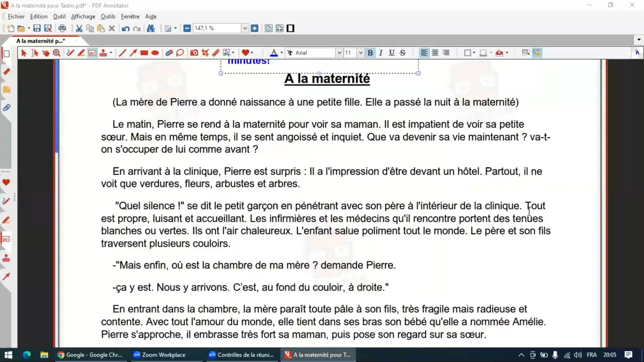This screenshot has width=644, height=362.
Task: Click the zoom in plus button
Action: point(255,28)
